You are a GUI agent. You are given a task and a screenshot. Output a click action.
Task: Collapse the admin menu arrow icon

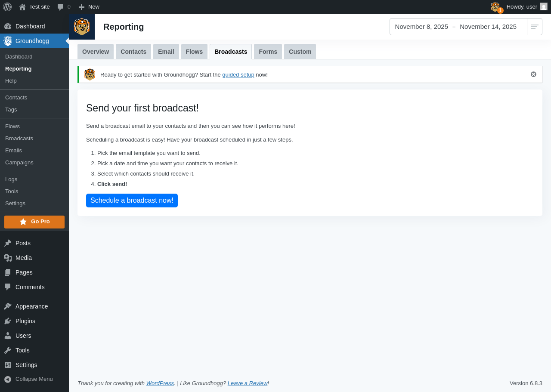[8, 379]
